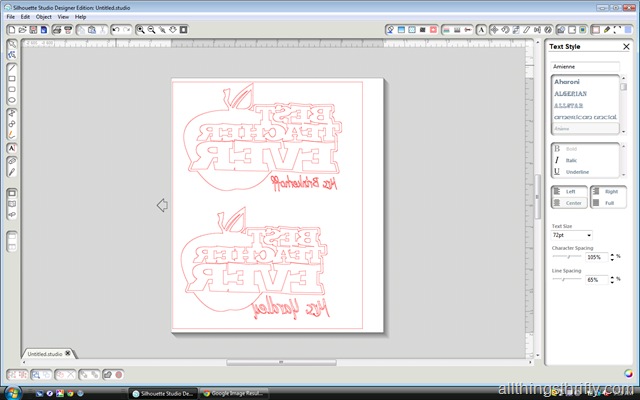The width and height of the screenshot is (640, 400).
Task: Set text justification to Full
Action: pos(608,203)
